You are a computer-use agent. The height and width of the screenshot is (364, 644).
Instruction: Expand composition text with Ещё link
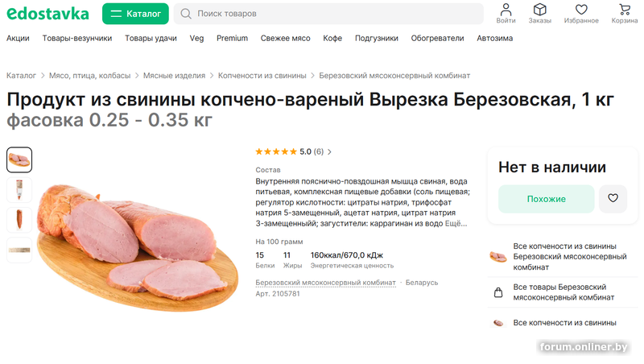pos(456,223)
